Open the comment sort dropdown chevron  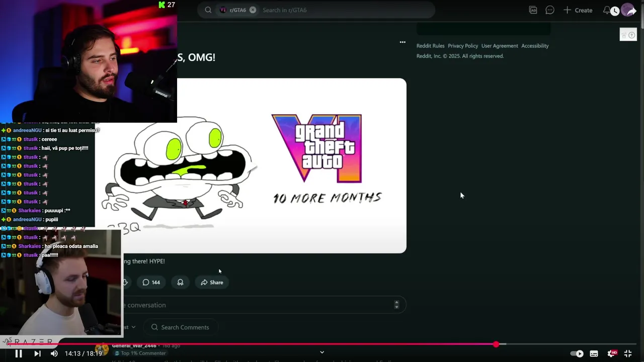133,327
